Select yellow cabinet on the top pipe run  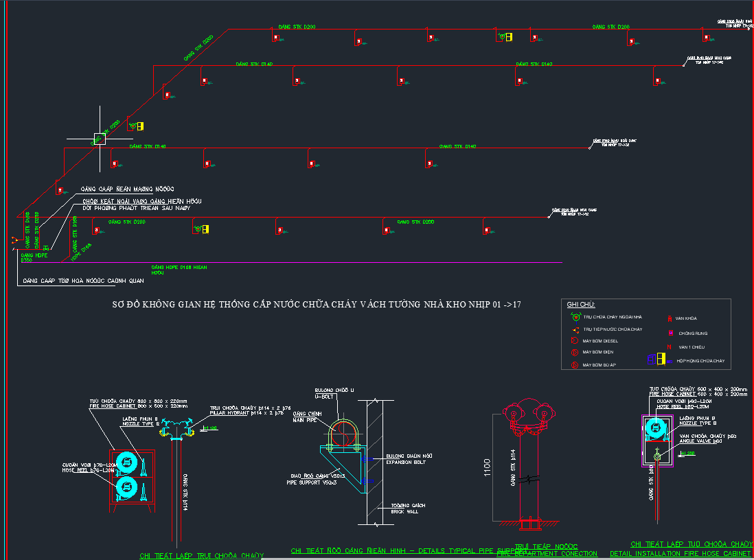tap(509, 37)
